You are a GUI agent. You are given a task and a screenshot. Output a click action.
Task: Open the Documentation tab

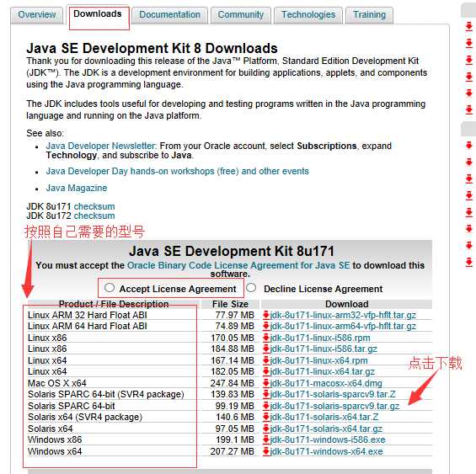pyautogui.click(x=169, y=14)
